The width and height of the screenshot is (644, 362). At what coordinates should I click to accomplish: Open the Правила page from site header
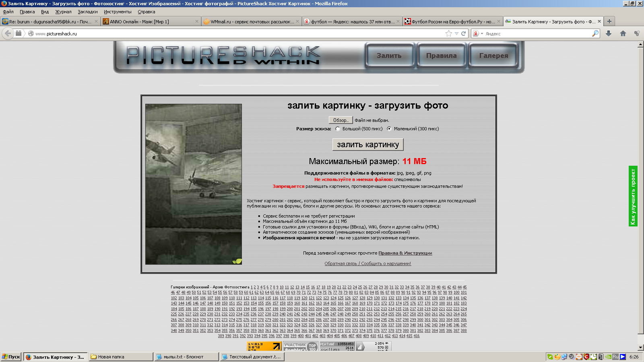(442, 56)
